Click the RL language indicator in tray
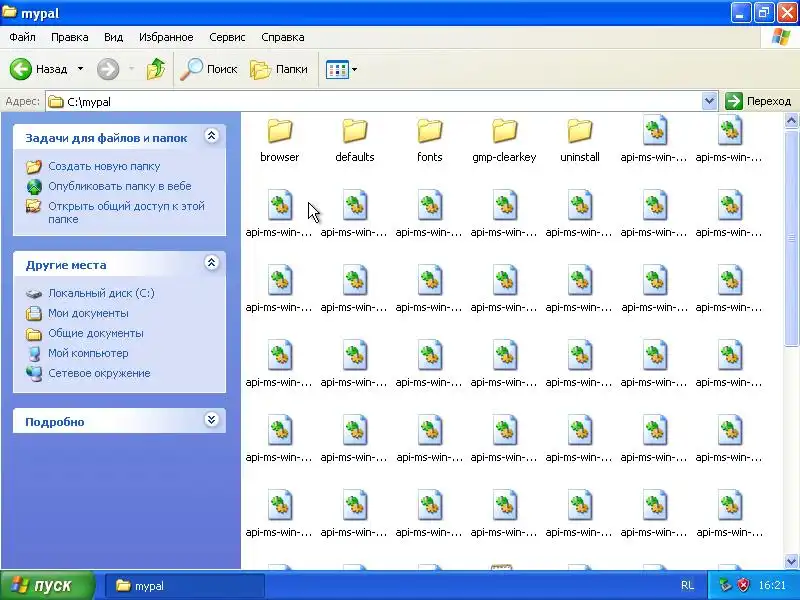 (x=687, y=585)
